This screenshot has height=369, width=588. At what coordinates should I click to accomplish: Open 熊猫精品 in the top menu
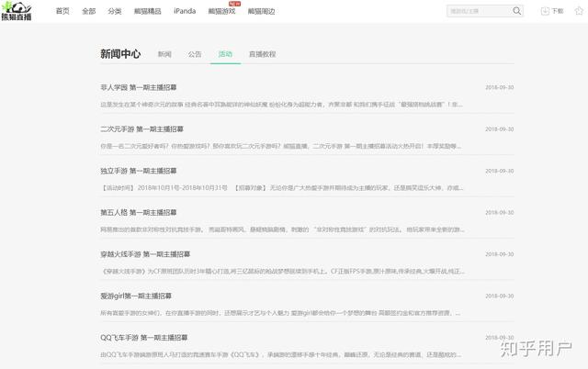147,11
